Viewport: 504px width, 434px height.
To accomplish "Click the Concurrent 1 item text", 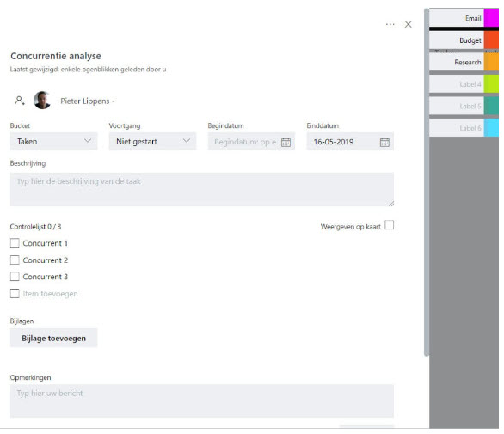I will (x=45, y=243).
